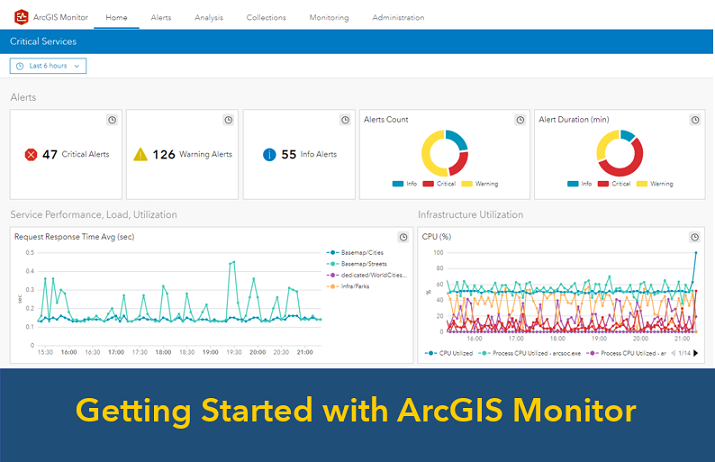Click Service Performance, Load, Utilization heading

(93, 215)
